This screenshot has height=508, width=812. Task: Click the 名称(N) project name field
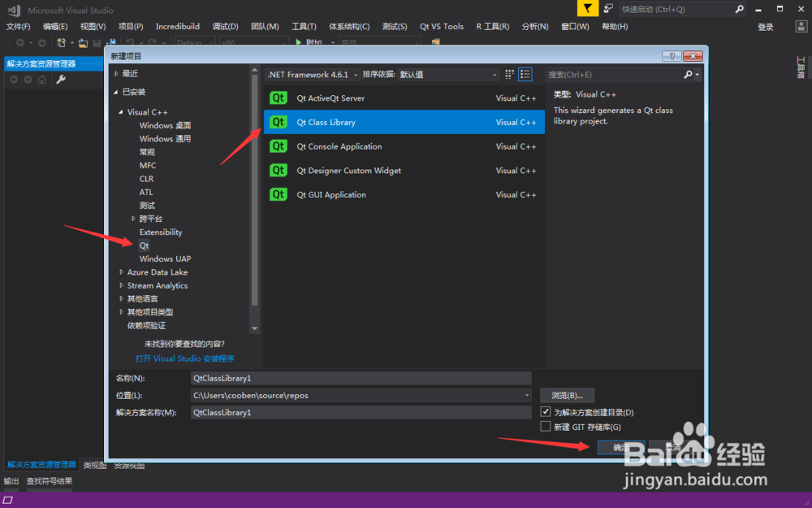361,378
